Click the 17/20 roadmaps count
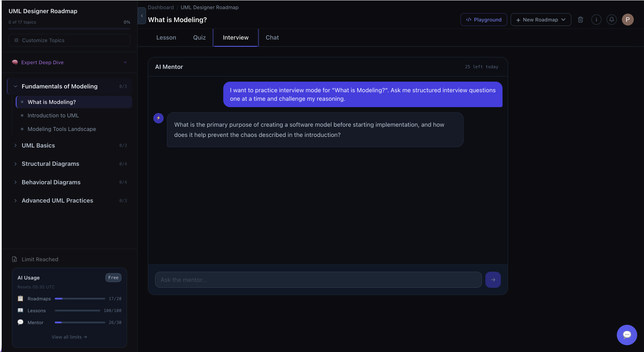Screen dimensions: 644x352 [115, 299]
